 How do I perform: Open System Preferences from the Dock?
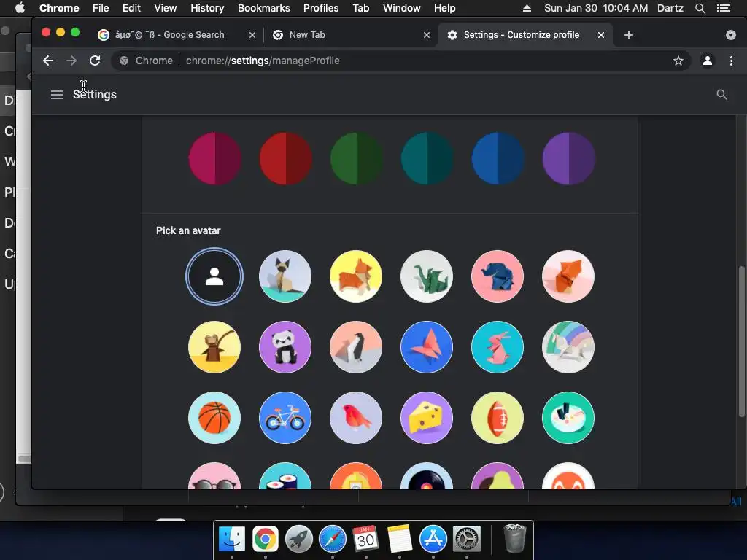[466, 539]
